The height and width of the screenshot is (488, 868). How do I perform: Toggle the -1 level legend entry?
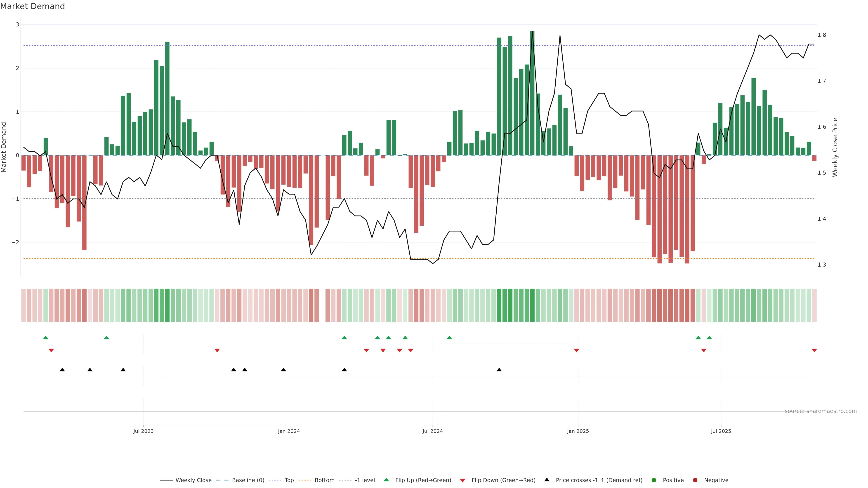365,480
